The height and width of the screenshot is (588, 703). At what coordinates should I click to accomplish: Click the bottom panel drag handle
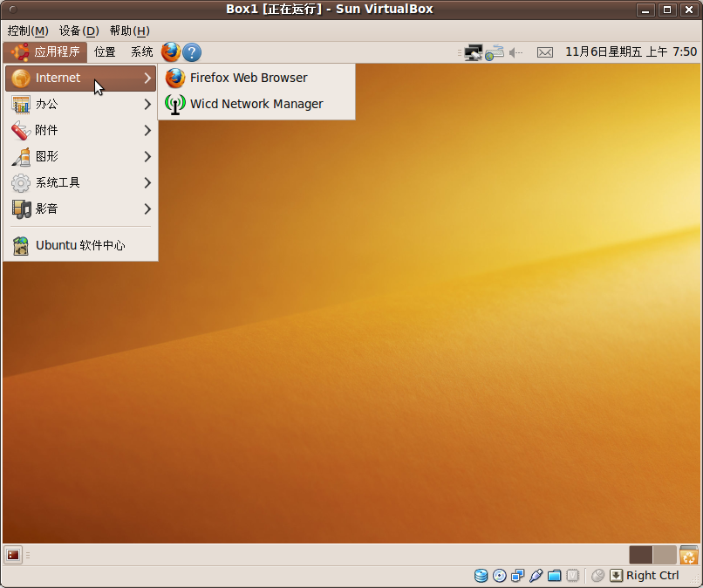[x=28, y=555]
